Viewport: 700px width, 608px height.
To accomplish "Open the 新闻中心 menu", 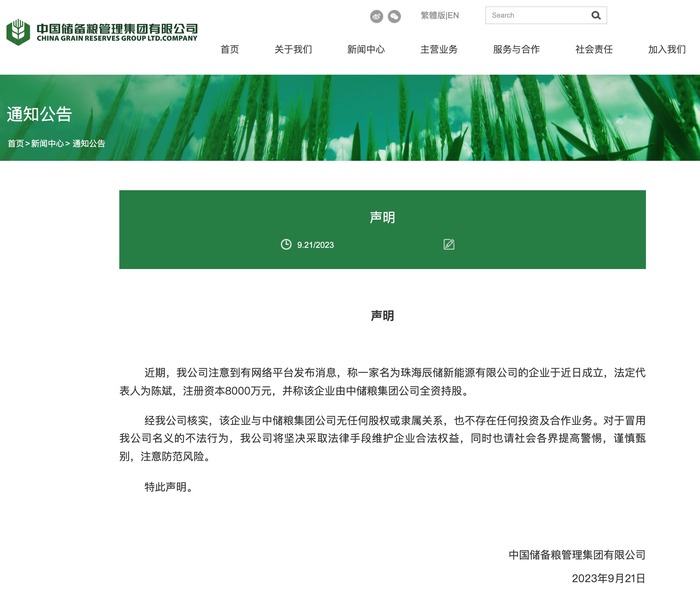I will [x=366, y=49].
